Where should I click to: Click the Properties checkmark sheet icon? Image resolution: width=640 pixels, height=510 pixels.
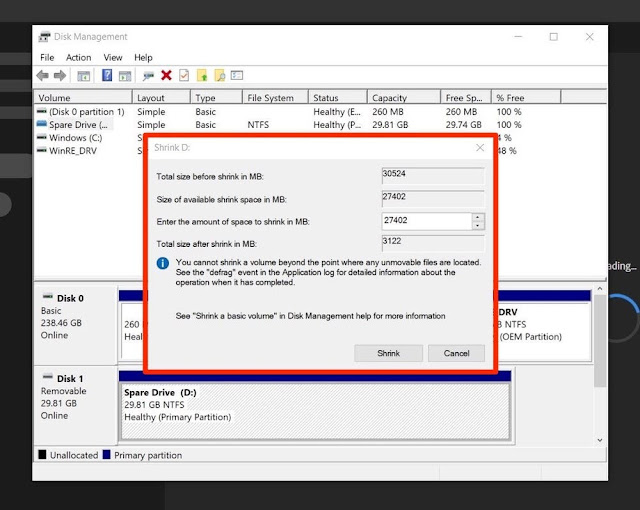click(x=184, y=75)
